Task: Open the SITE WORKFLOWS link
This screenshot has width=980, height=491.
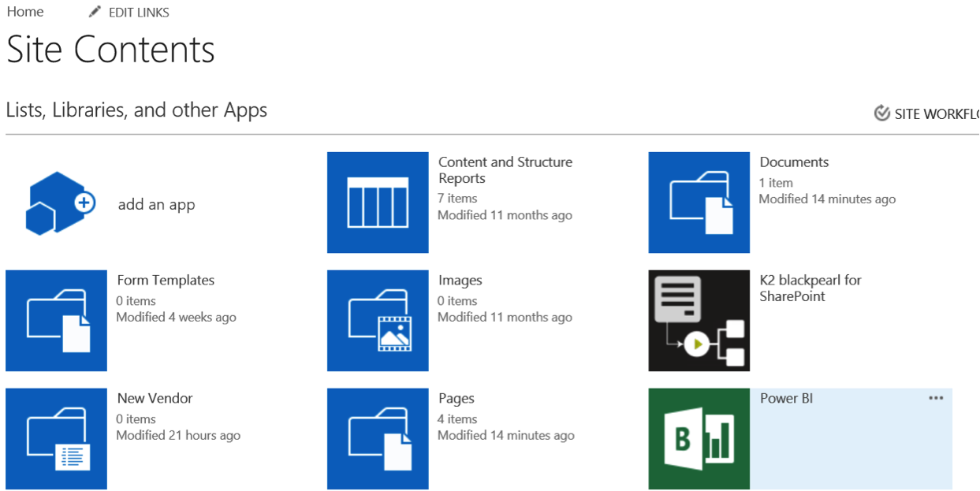Action: point(936,114)
